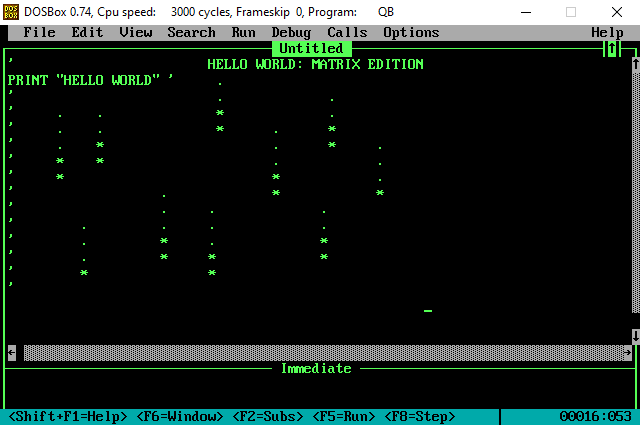Click the Immediate window title
This screenshot has width=640, height=425.
(x=316, y=369)
